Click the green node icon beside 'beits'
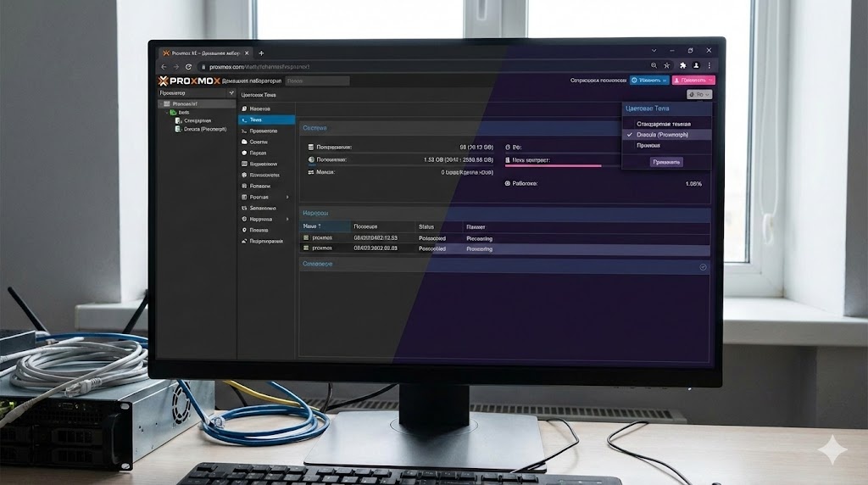Screen dimensions: 868x485 (x=173, y=113)
